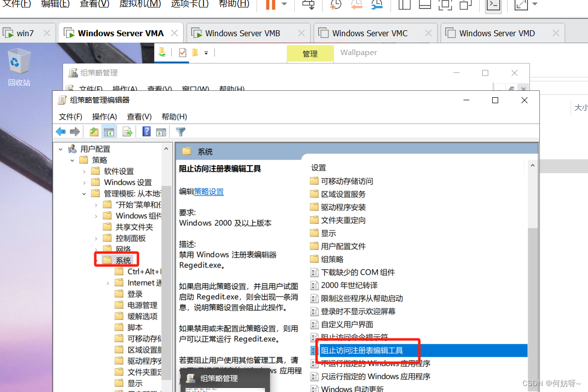Click tree pane scrollbar up arrow

(166, 149)
